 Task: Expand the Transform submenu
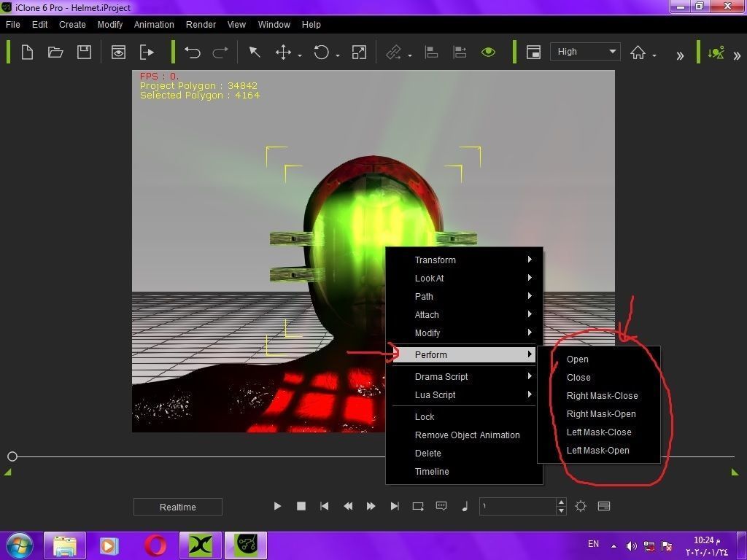tap(464, 260)
